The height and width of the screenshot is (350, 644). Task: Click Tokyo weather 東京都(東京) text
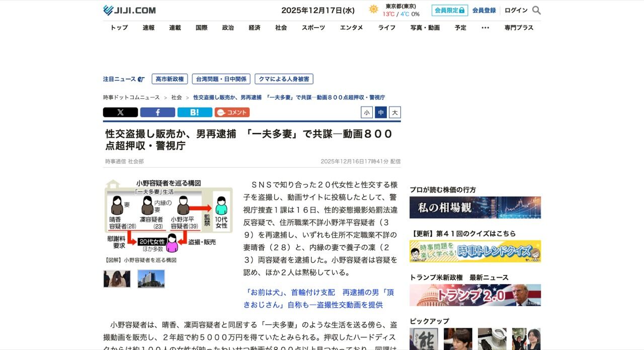click(x=401, y=6)
